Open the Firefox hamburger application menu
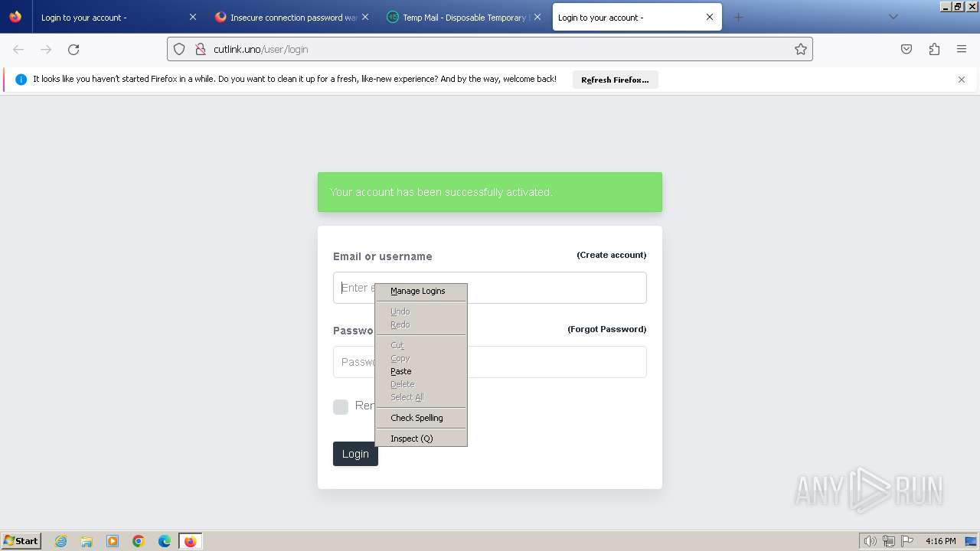Image resolution: width=980 pixels, height=551 pixels. [962, 49]
